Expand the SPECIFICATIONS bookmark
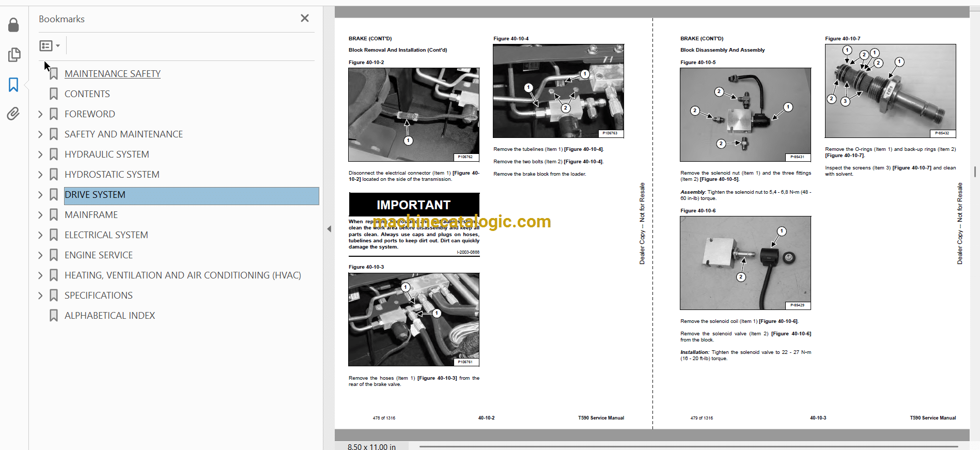 point(40,296)
